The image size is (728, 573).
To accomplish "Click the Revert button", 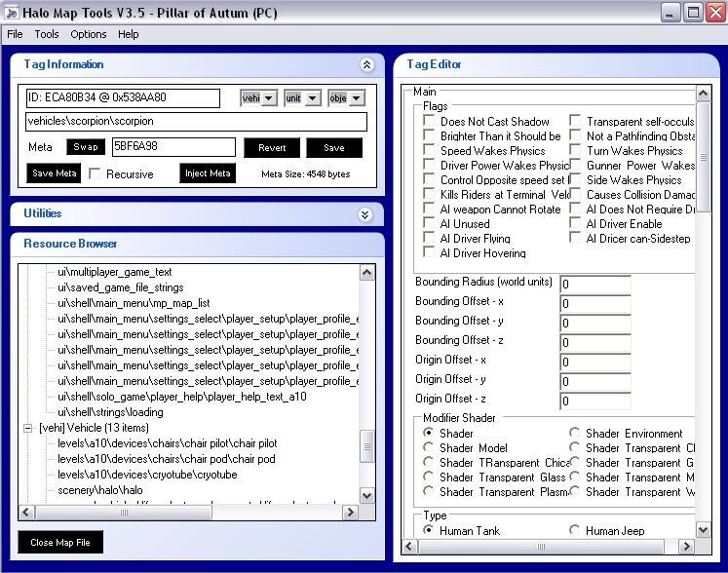I will (272, 148).
